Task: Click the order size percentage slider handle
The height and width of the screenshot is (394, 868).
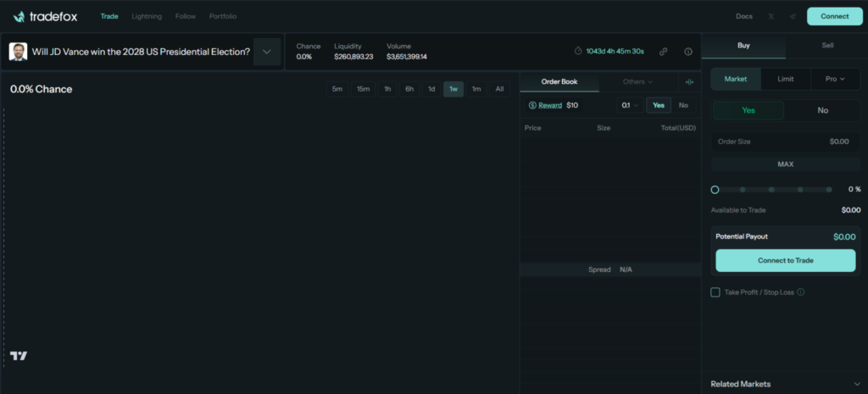Action: coord(715,190)
